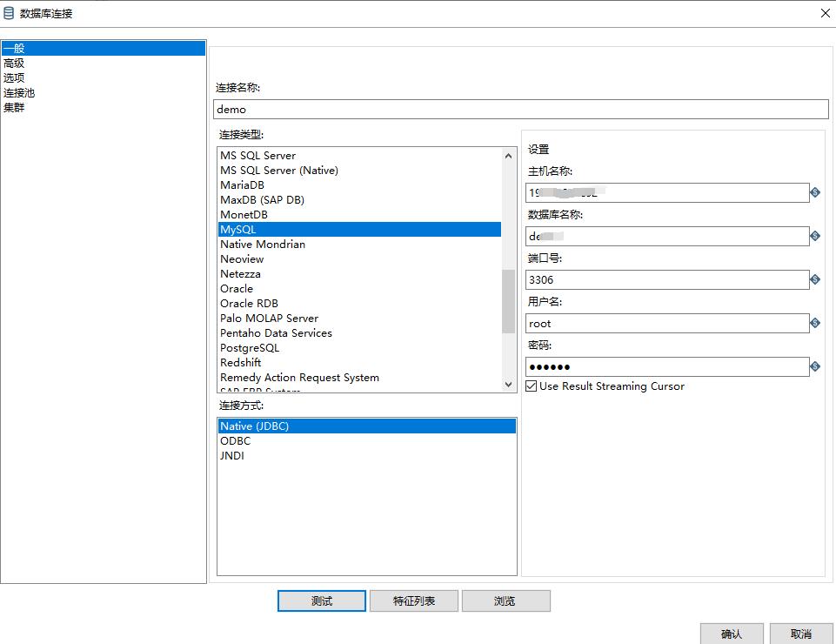Click variable icon next to 密码 field
Viewport: 836px width, 644px height.
point(815,366)
